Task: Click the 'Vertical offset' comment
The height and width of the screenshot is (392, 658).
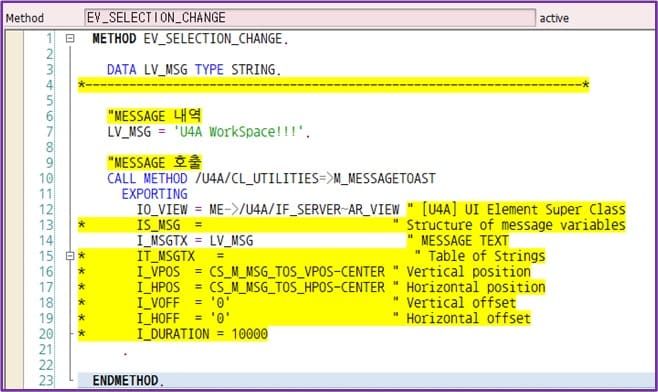Action: (x=461, y=303)
